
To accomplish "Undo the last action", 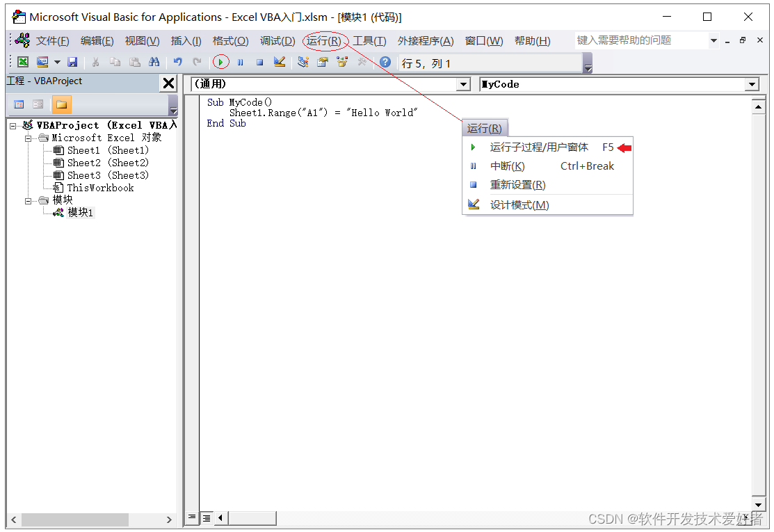I will coord(178,62).
